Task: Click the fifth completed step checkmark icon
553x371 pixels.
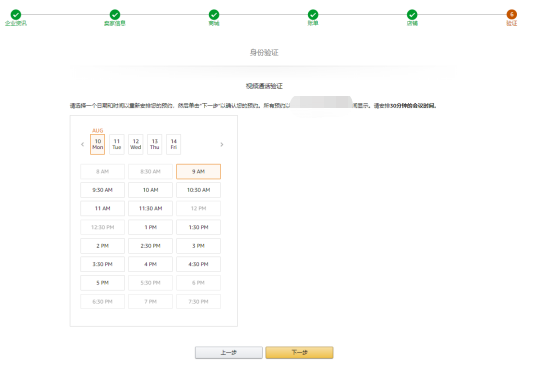Action: [412, 14]
